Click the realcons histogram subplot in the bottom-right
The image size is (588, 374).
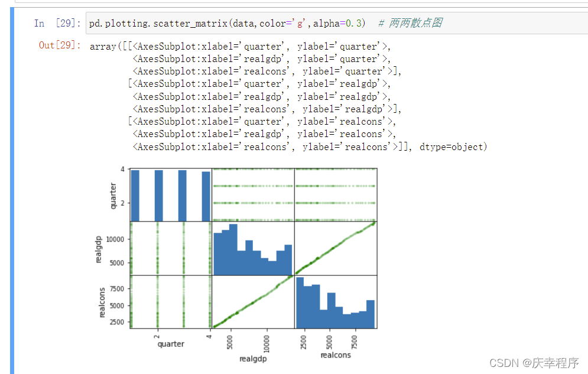click(336, 302)
